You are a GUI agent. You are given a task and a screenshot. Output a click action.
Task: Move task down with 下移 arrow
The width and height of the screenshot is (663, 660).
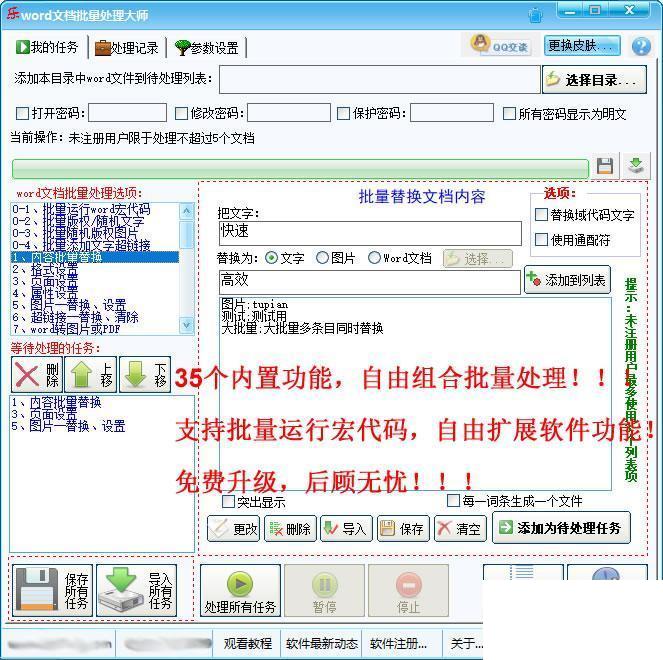tap(145, 374)
